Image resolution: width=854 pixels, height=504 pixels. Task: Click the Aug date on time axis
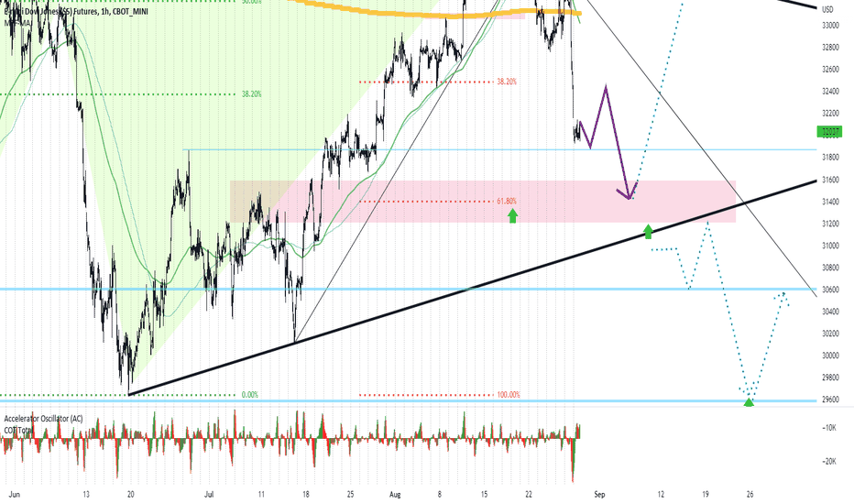click(396, 495)
